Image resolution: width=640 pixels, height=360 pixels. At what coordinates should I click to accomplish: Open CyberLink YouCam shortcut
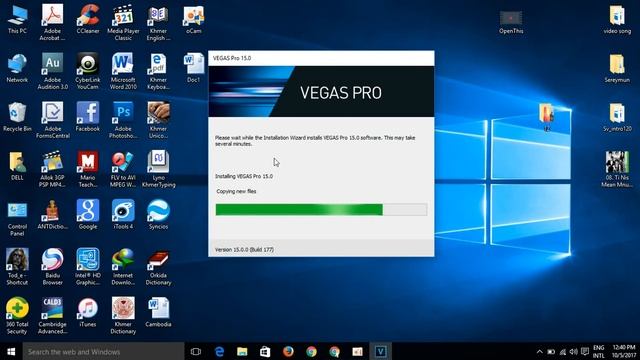click(88, 71)
